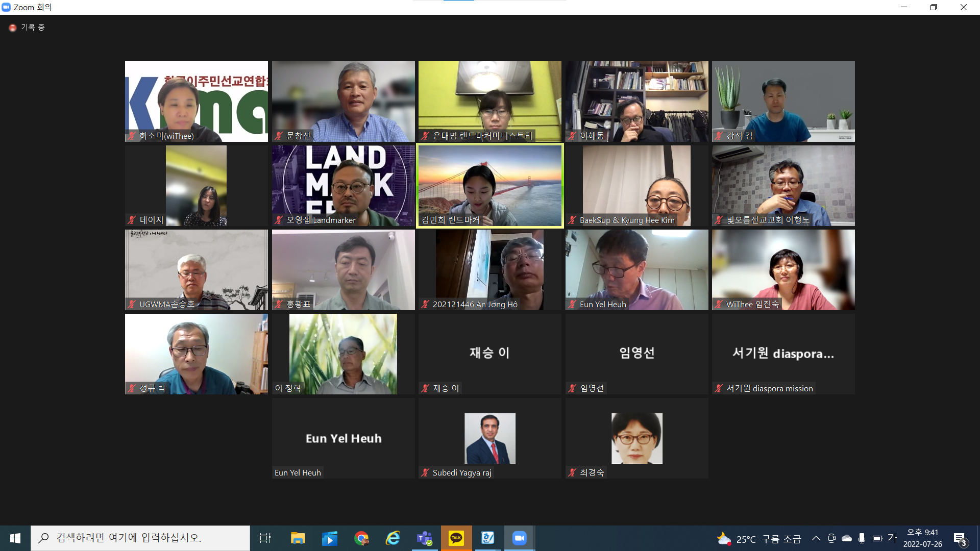Select 김민희 랜드마커 active speaker video

tap(489, 186)
